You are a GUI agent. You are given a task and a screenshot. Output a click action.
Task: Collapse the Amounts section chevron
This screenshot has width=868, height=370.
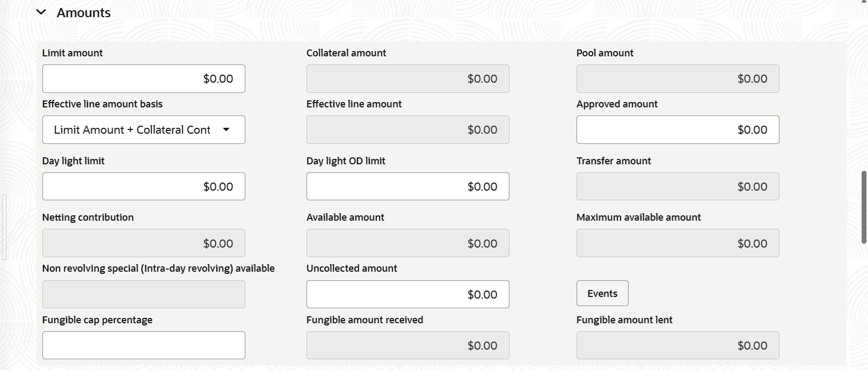[41, 12]
